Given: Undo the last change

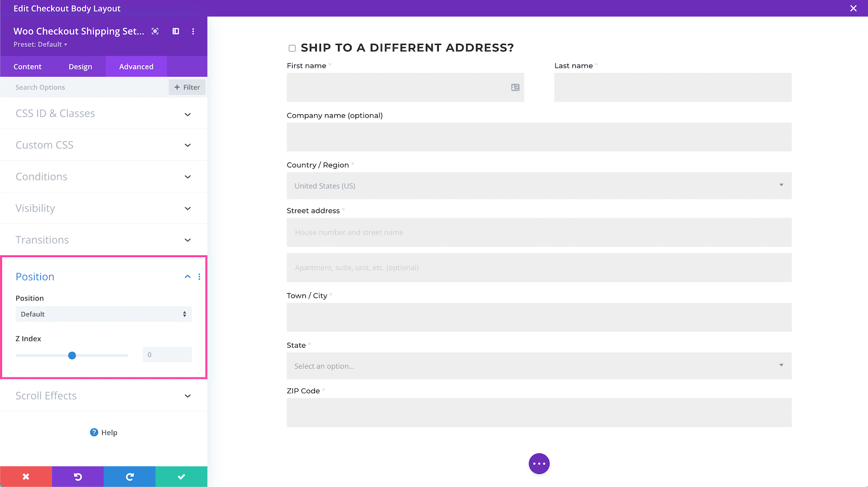Looking at the screenshot, I should click(78, 476).
